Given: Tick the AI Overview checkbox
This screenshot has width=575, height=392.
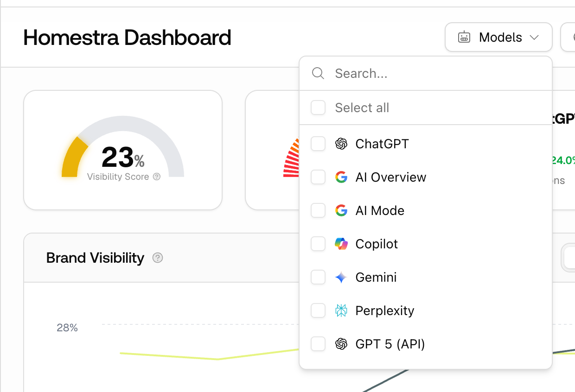Looking at the screenshot, I should click(x=318, y=177).
